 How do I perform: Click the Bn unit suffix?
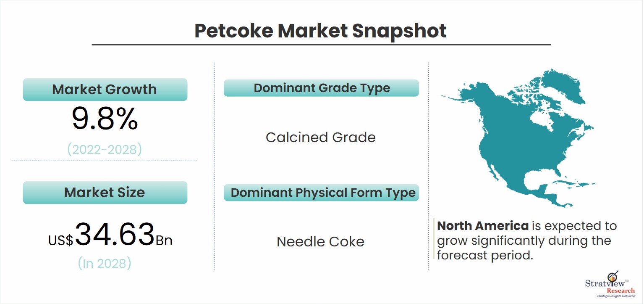tap(164, 241)
